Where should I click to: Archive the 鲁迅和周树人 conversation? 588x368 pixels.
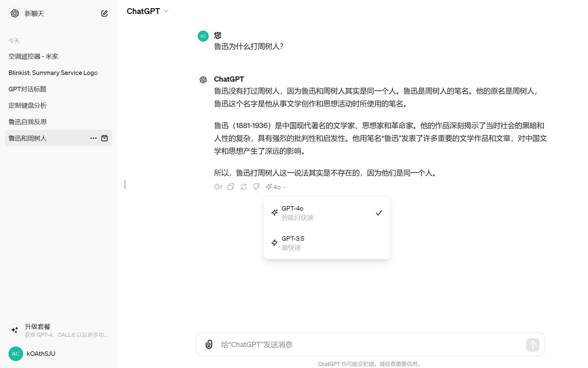[104, 138]
